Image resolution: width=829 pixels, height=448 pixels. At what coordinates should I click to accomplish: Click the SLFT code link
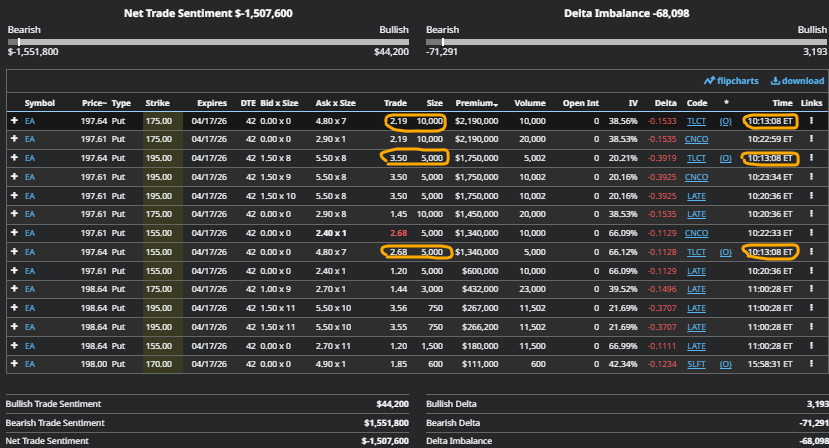pos(696,364)
